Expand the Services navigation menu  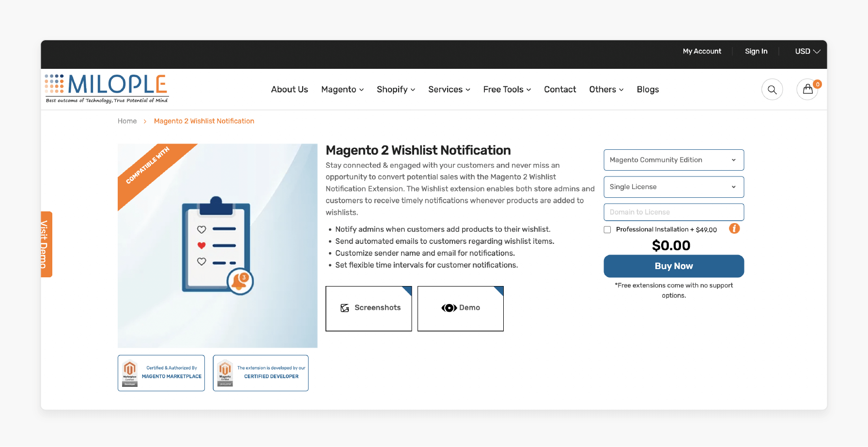[x=449, y=90]
